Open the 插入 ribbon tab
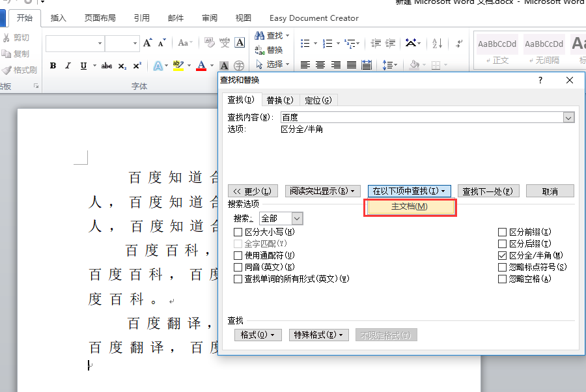 click(x=59, y=18)
